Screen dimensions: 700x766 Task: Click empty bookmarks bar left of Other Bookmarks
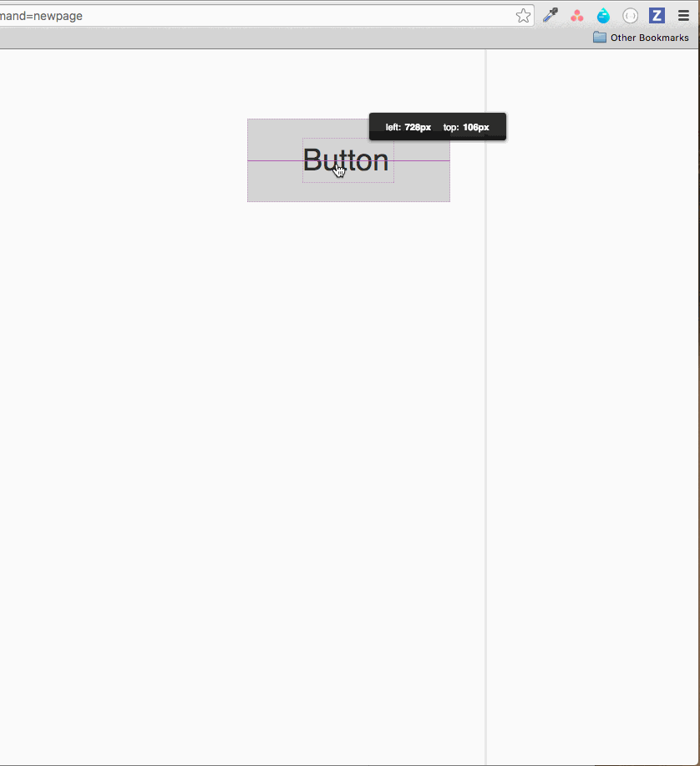pyautogui.click(x=293, y=38)
